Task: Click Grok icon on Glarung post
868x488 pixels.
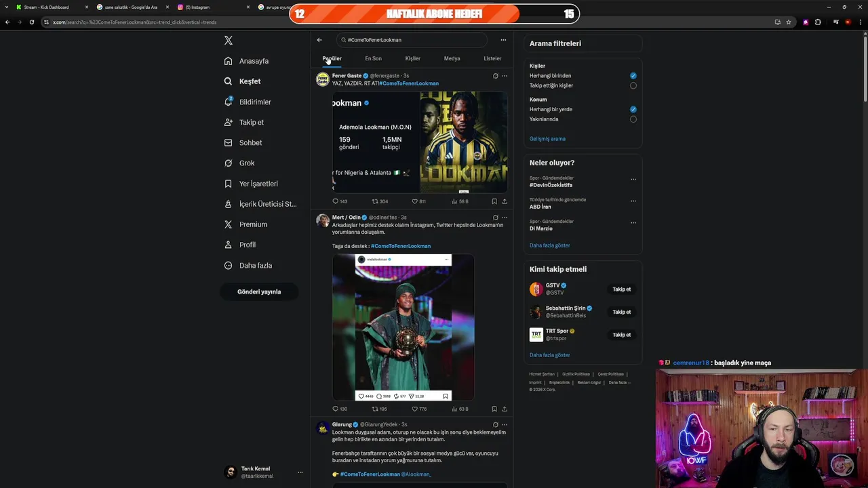Action: click(495, 425)
